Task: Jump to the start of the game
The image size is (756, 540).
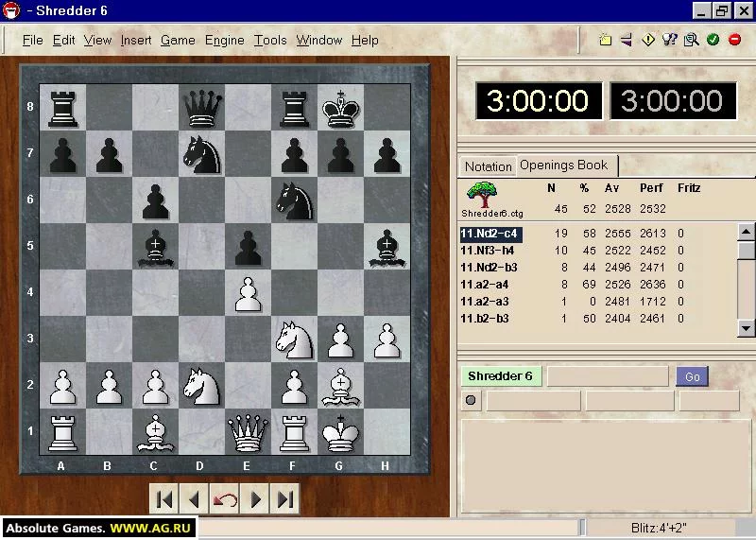Action: (163, 499)
